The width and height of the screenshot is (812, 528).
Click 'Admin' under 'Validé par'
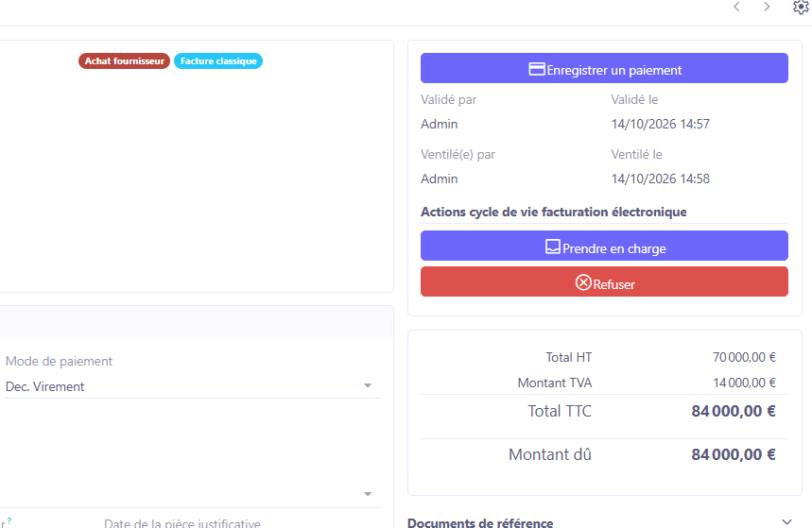click(440, 125)
